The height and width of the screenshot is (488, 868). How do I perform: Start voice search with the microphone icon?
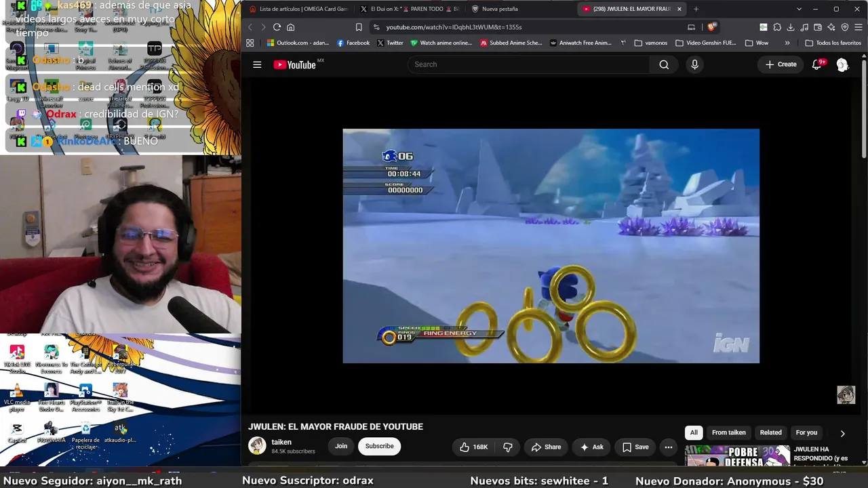(x=694, y=64)
